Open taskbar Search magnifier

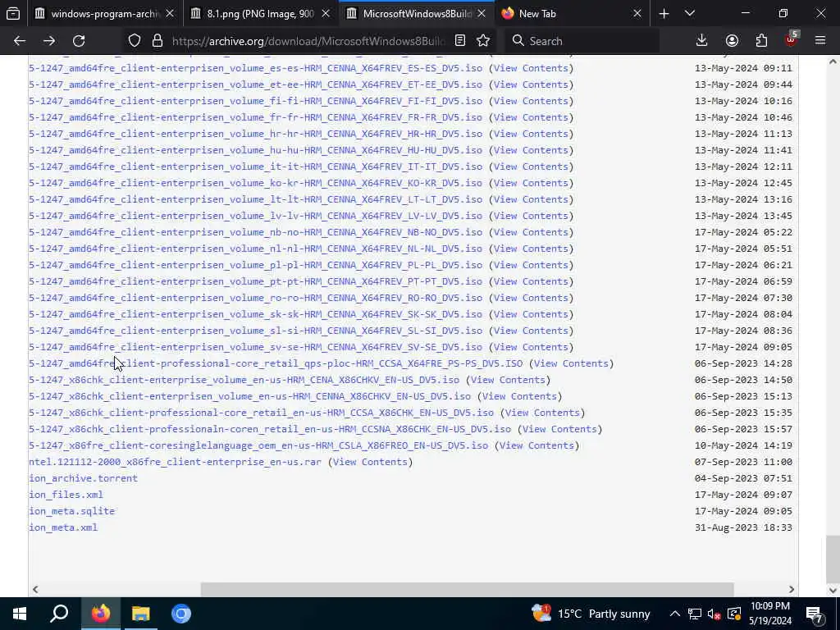click(59, 614)
